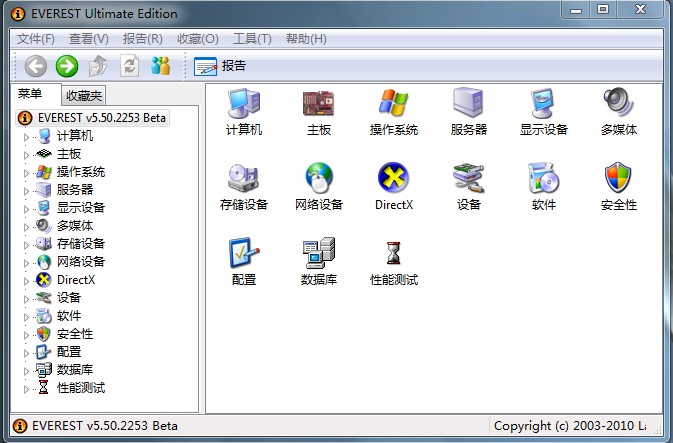Click the Copyright (c) 2003-2010 status text

point(570,426)
